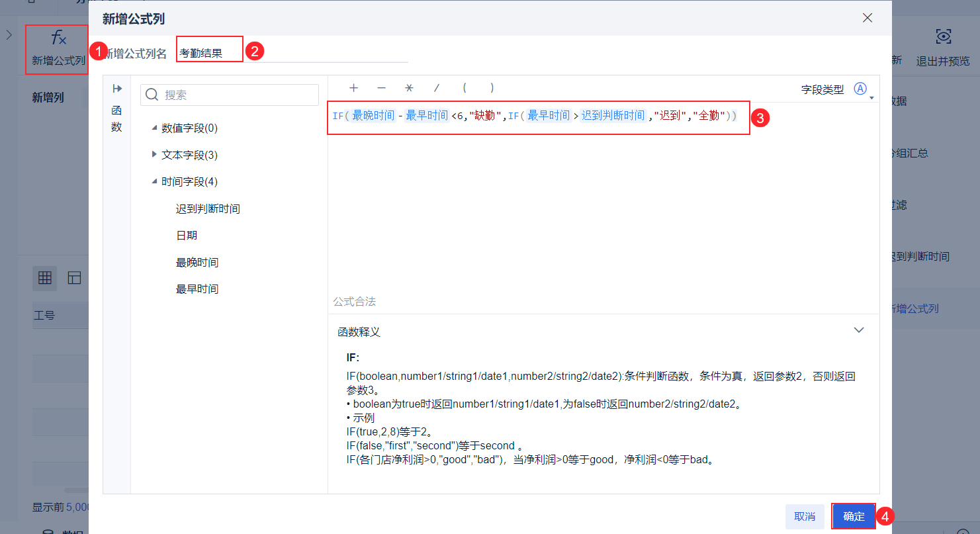Click the 确定 button
The height and width of the screenshot is (534, 980).
click(854, 516)
